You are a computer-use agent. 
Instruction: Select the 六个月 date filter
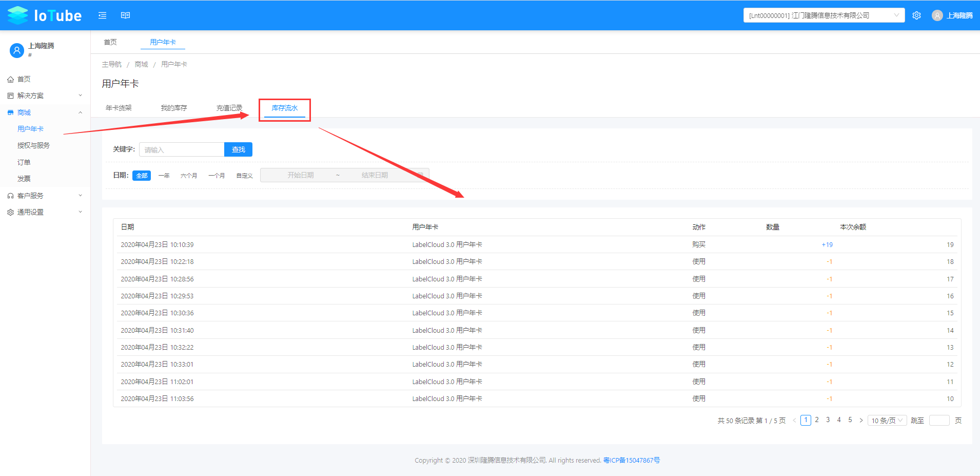coord(189,176)
